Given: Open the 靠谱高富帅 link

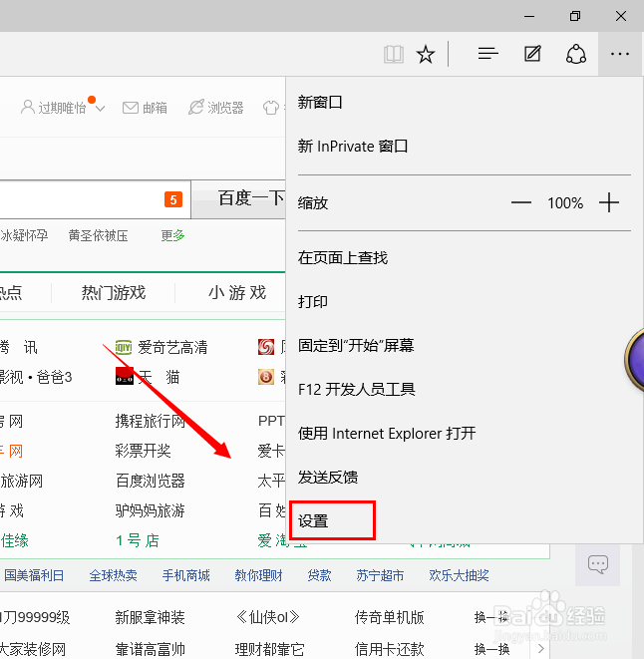Looking at the screenshot, I should point(151,649).
